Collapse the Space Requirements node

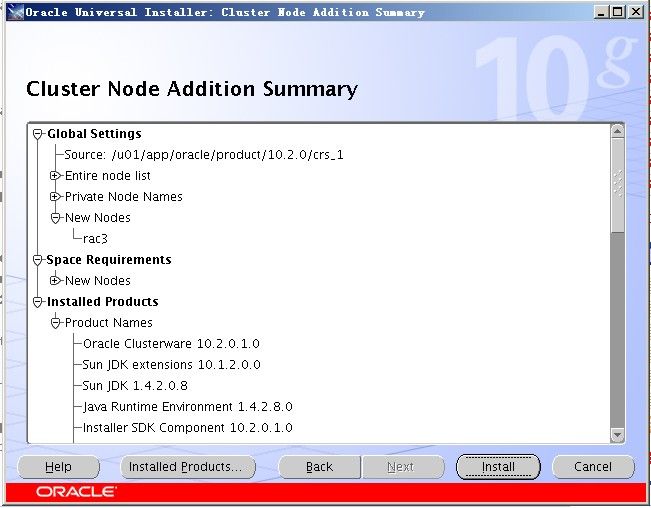tap(38, 260)
